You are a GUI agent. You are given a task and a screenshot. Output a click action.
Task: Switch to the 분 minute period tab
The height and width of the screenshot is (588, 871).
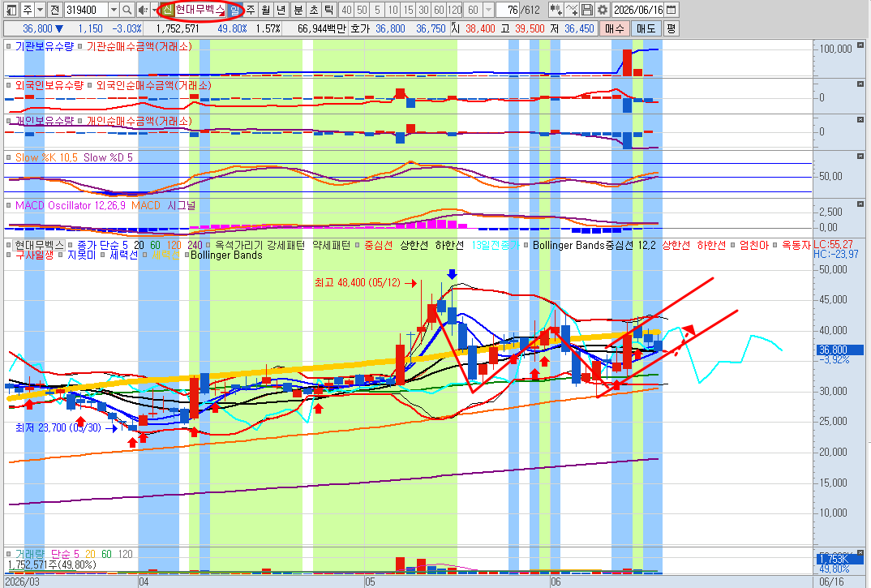click(x=298, y=10)
